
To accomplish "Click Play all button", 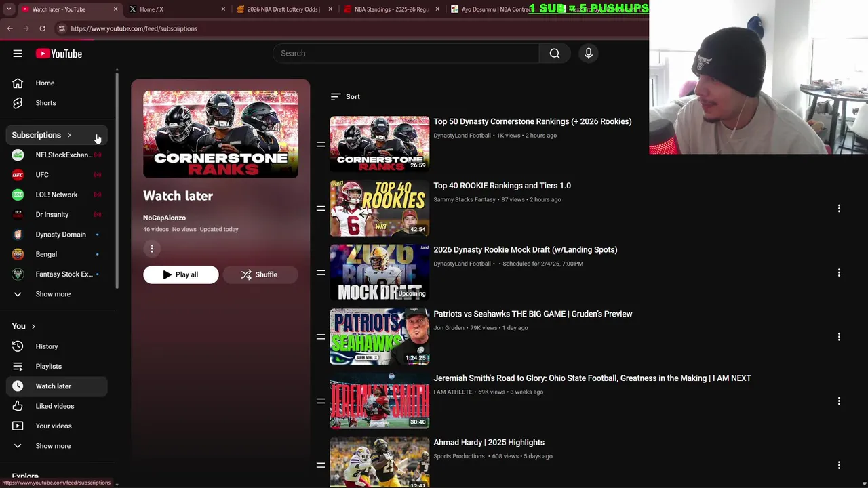I will point(181,274).
